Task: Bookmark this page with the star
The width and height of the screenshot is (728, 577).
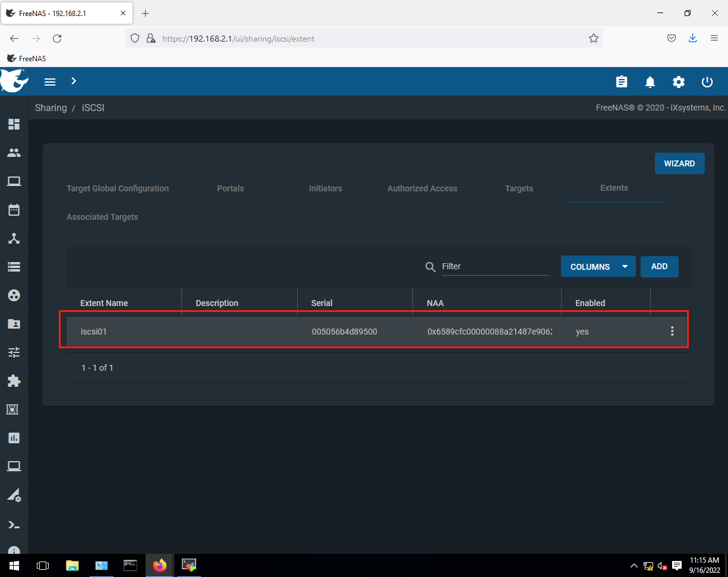Action: 593,39
